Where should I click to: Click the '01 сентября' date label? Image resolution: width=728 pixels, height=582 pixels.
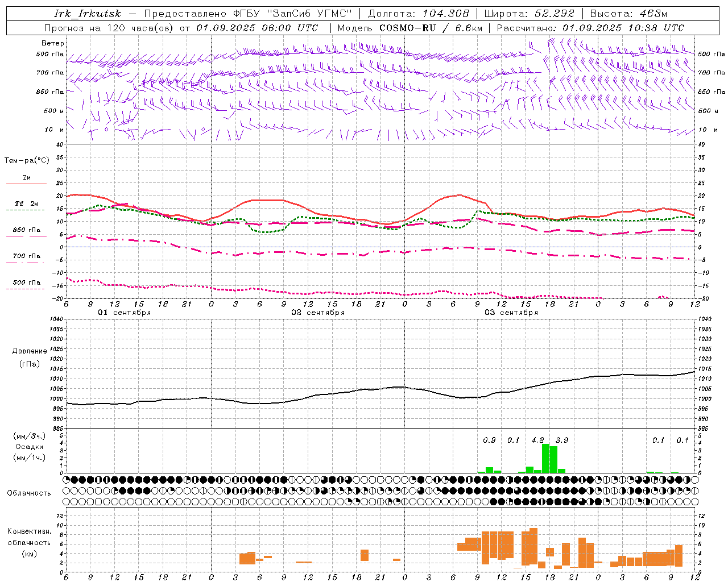[x=125, y=313]
